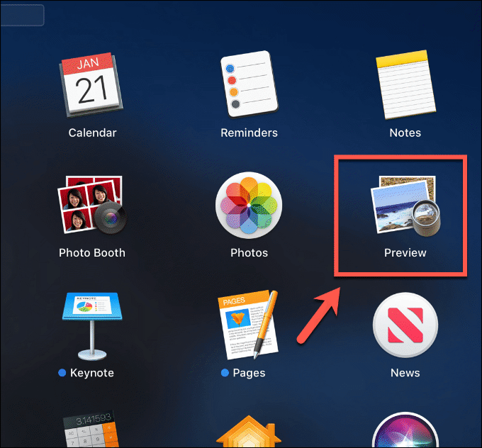The height and width of the screenshot is (448, 482).
Task: Open the Home app icon
Action: pos(249,431)
